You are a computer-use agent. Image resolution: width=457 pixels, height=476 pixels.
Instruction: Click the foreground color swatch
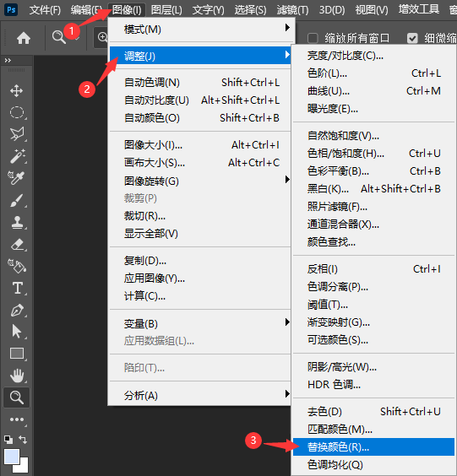pyautogui.click(x=12, y=457)
